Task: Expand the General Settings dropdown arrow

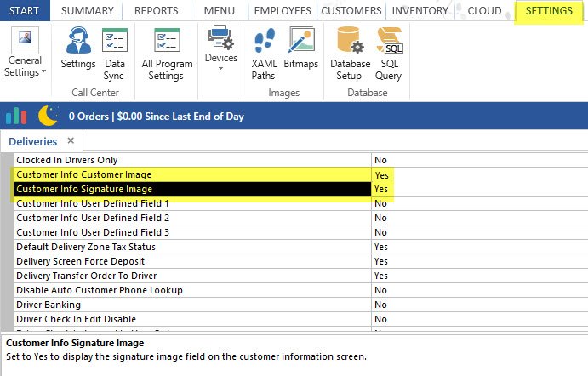Action: coord(43,73)
